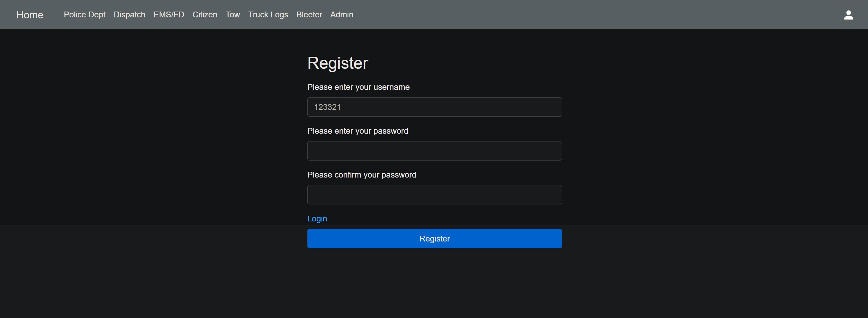Select Citizen in the navbar
Image resolution: width=868 pixels, height=318 pixels.
click(205, 15)
